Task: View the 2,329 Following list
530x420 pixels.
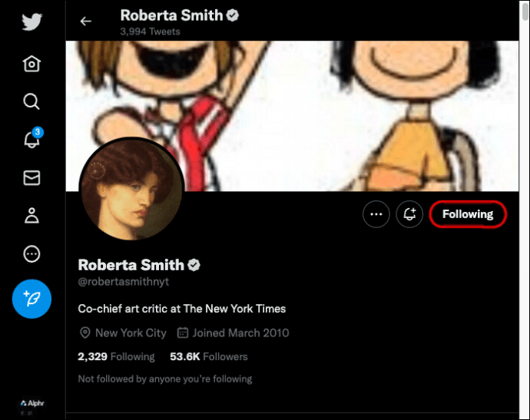Action: 116,356
